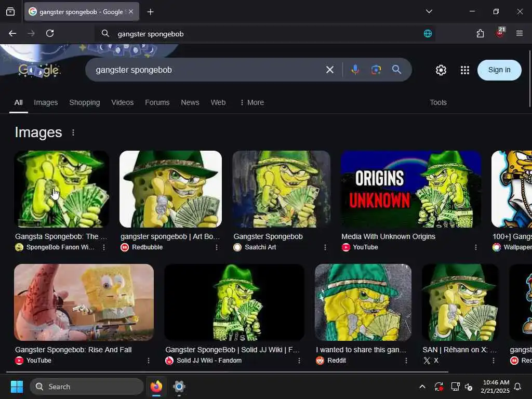Screen dimensions: 532x399
Task: Open the red extension with badge 21
Action: (500, 33)
